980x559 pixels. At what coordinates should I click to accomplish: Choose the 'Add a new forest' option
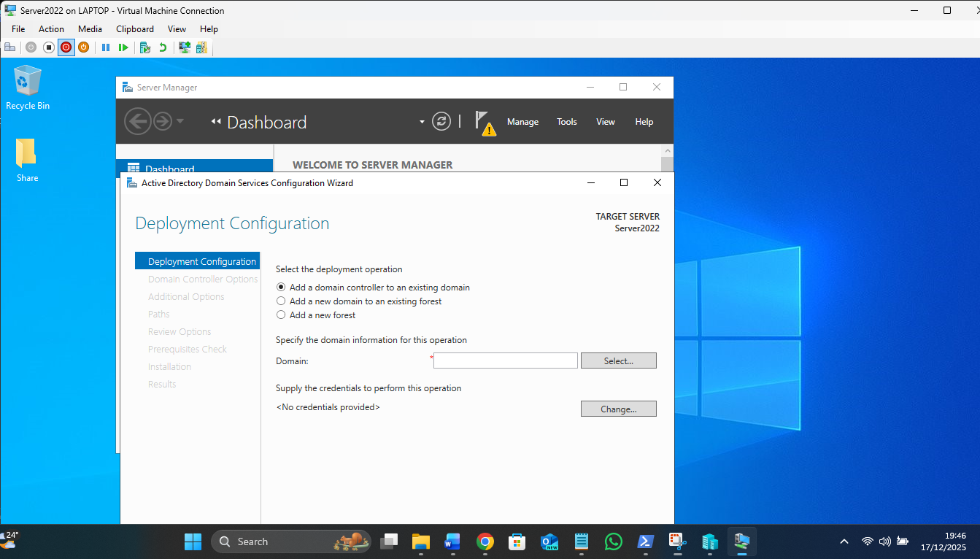click(x=281, y=315)
